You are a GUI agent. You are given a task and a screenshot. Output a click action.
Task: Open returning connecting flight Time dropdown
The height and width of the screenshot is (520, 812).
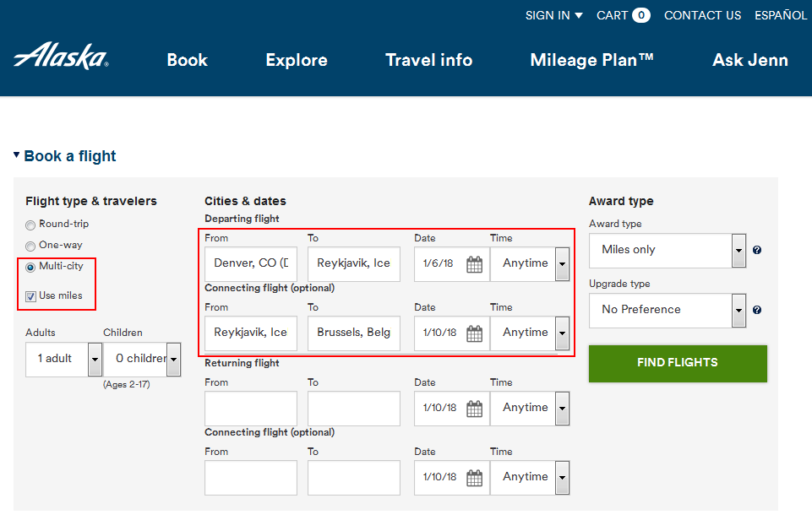(x=530, y=478)
